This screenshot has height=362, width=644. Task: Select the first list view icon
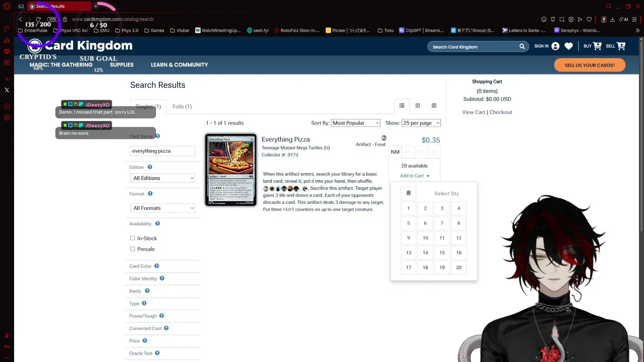pos(401,106)
